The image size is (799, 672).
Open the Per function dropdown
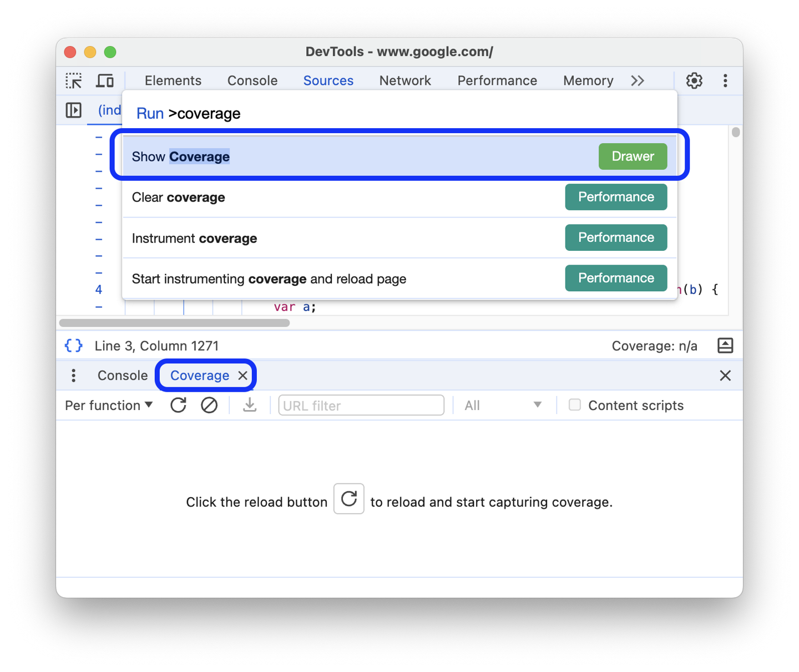point(108,405)
